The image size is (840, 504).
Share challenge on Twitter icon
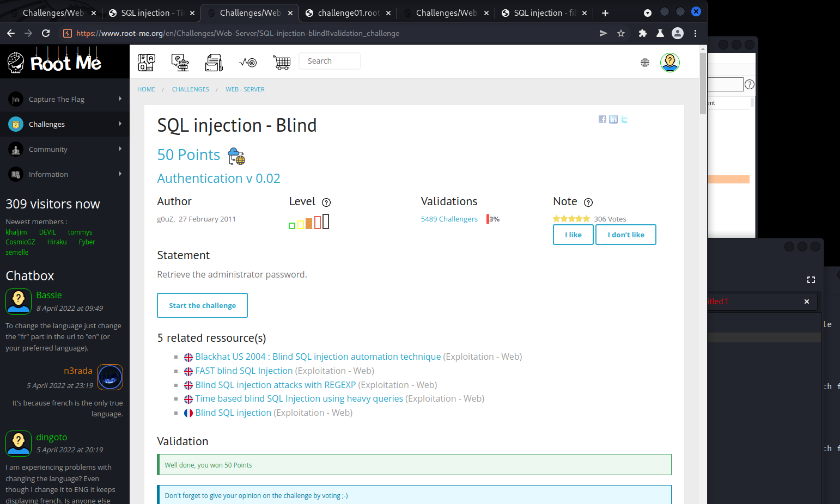(624, 119)
